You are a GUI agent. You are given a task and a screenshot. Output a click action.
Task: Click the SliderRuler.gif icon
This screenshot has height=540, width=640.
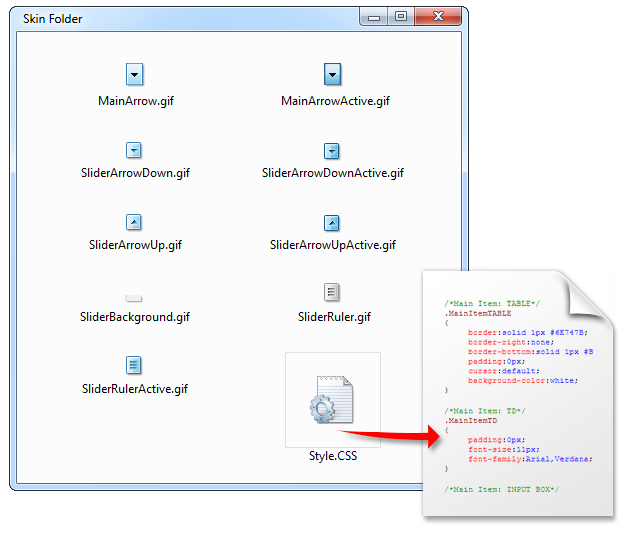(x=331, y=292)
